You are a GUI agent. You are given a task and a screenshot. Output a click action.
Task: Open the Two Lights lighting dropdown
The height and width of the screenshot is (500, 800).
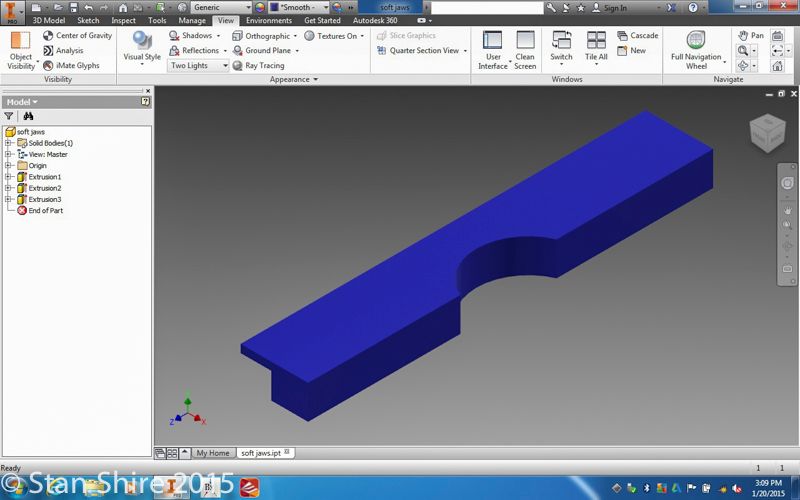(198, 66)
